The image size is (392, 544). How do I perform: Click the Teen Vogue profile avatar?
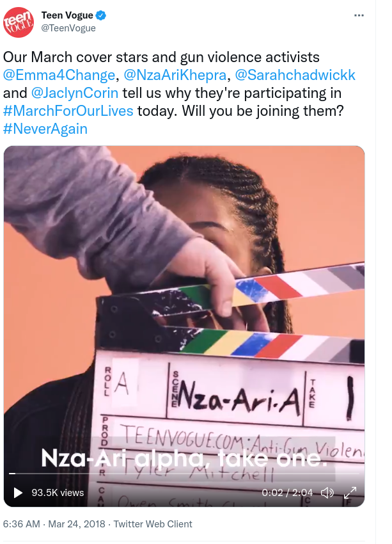[19, 22]
